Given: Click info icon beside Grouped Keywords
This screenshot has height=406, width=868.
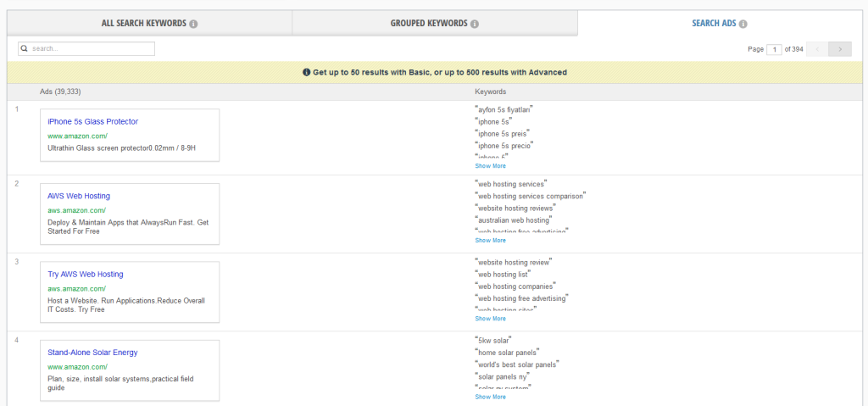Looking at the screenshot, I should tap(475, 24).
